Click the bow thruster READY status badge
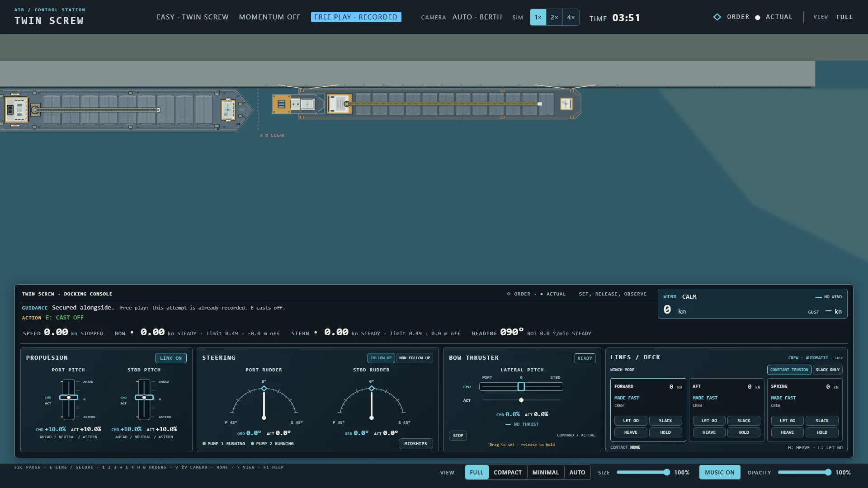 [585, 358]
